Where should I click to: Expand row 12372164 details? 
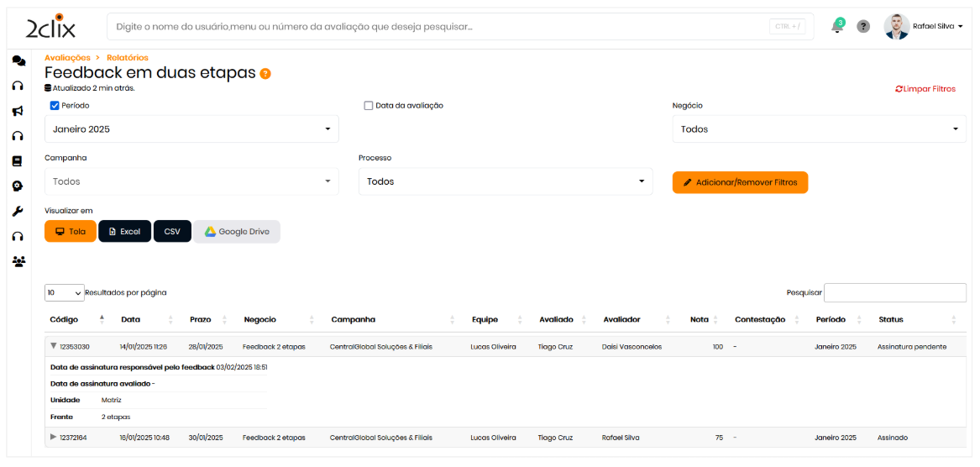pos(54,437)
